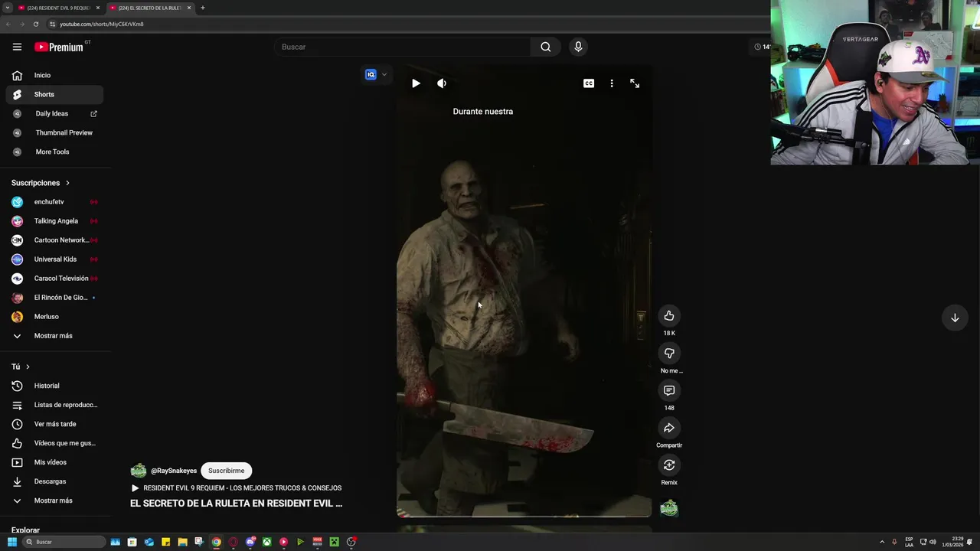Select Shorts in the sidebar
The image size is (980, 551).
[x=54, y=94]
